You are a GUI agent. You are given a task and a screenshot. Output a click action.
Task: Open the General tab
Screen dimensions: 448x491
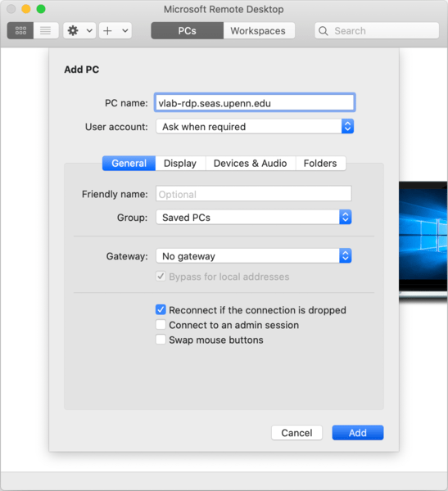[x=129, y=163]
